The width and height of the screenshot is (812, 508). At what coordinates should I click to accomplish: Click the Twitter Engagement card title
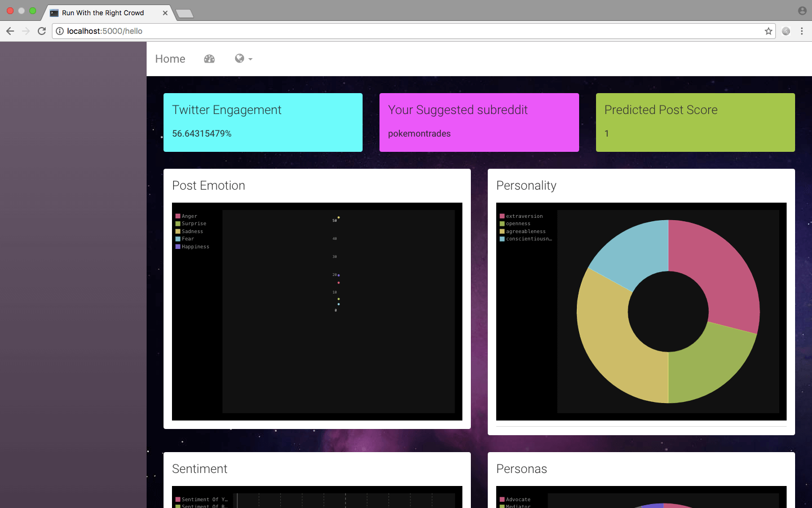coord(227,110)
